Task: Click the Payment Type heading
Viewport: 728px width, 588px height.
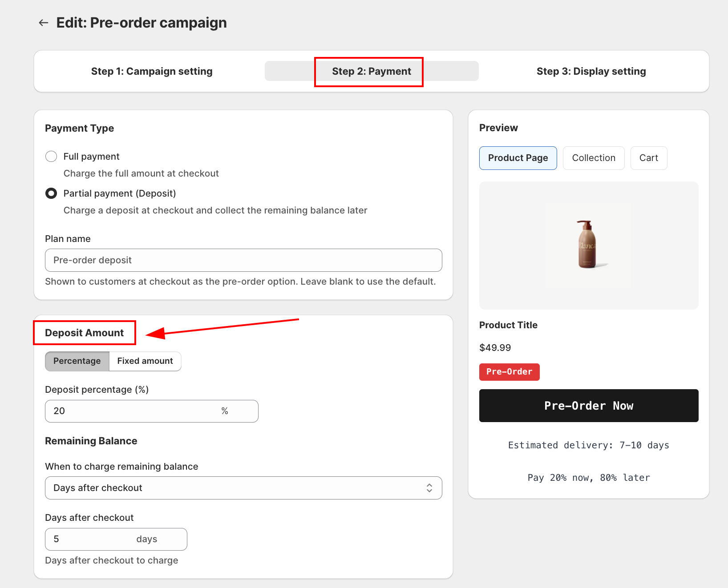Action: pyautogui.click(x=79, y=128)
